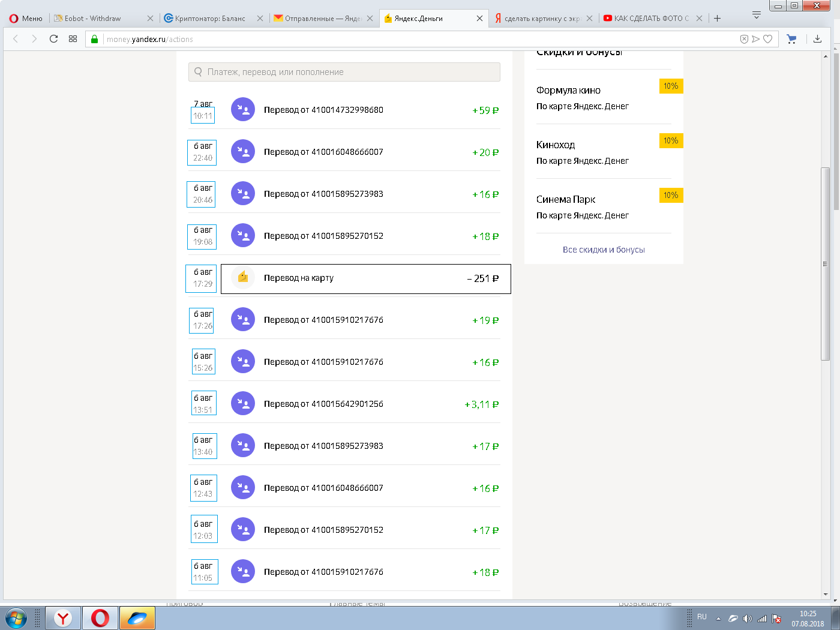
Task: Click the – 251 ₽ amount
Action: point(483,278)
